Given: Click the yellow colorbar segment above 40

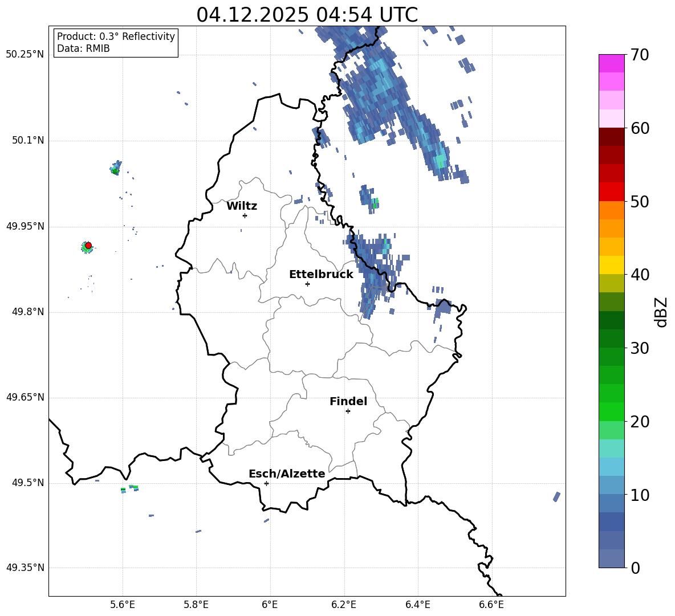Looking at the screenshot, I should coord(611,265).
